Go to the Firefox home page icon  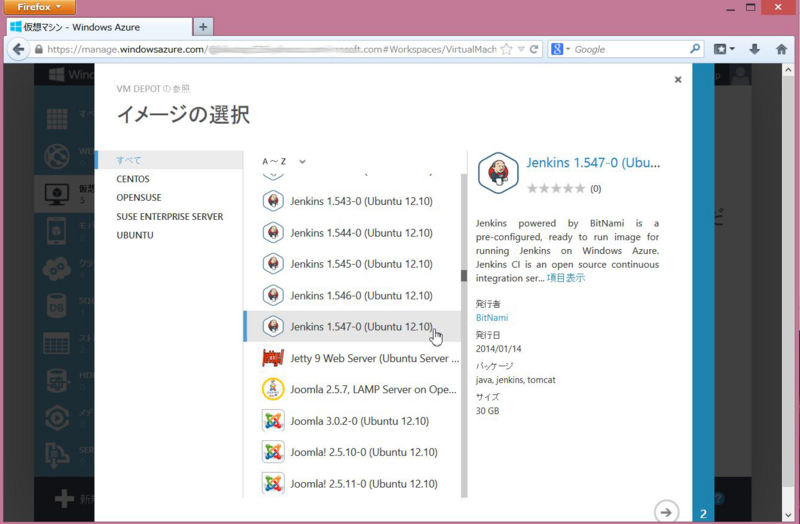(x=781, y=49)
